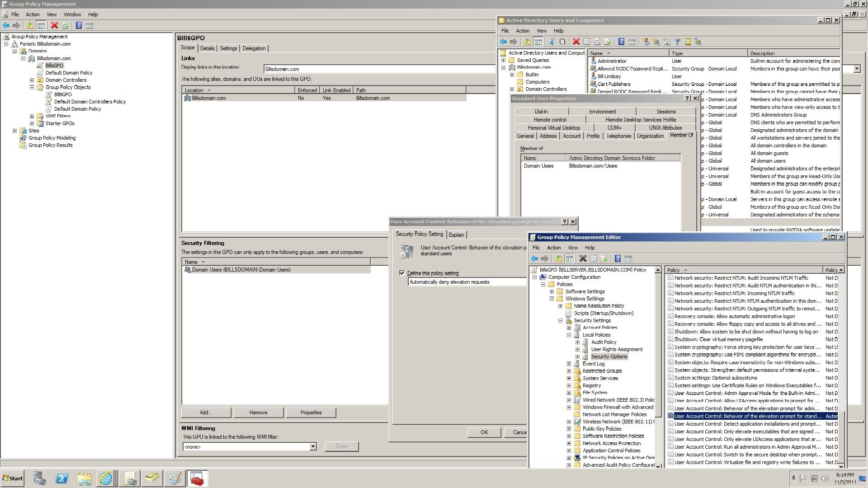This screenshot has width=868, height=488.
Task: Select Default Domain Controllers Policy in tree
Action: [90, 102]
